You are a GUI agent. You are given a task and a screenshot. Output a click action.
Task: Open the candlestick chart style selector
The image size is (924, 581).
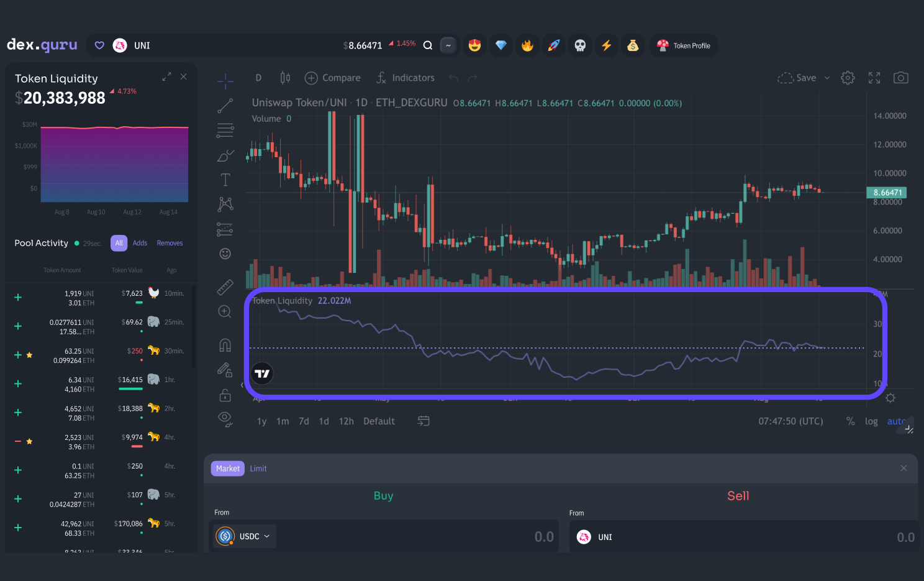pyautogui.click(x=285, y=78)
